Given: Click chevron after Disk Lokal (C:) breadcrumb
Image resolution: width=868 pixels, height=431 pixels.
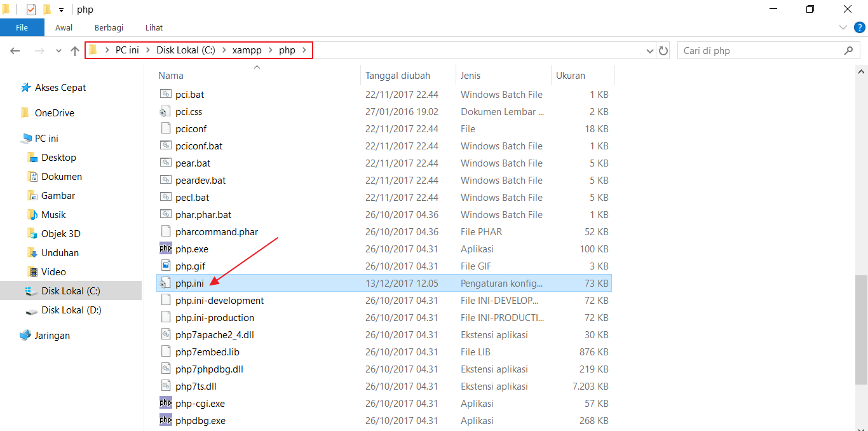Looking at the screenshot, I should coord(223,50).
